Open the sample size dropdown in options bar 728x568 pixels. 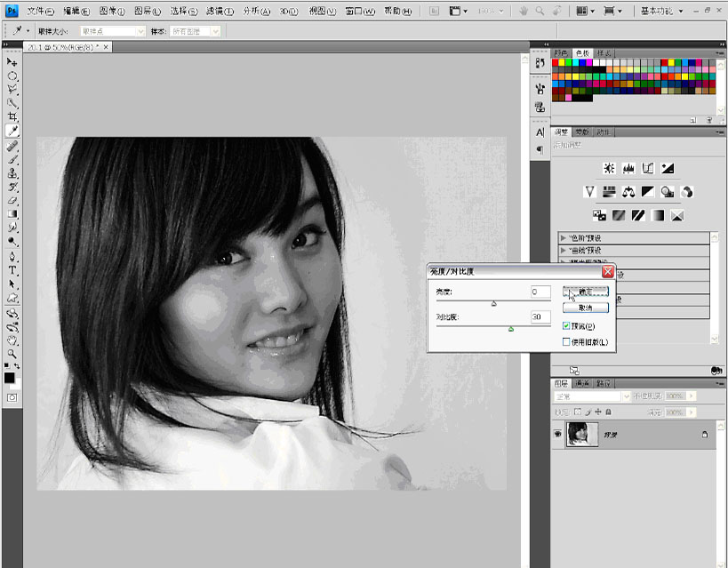pyautogui.click(x=113, y=31)
